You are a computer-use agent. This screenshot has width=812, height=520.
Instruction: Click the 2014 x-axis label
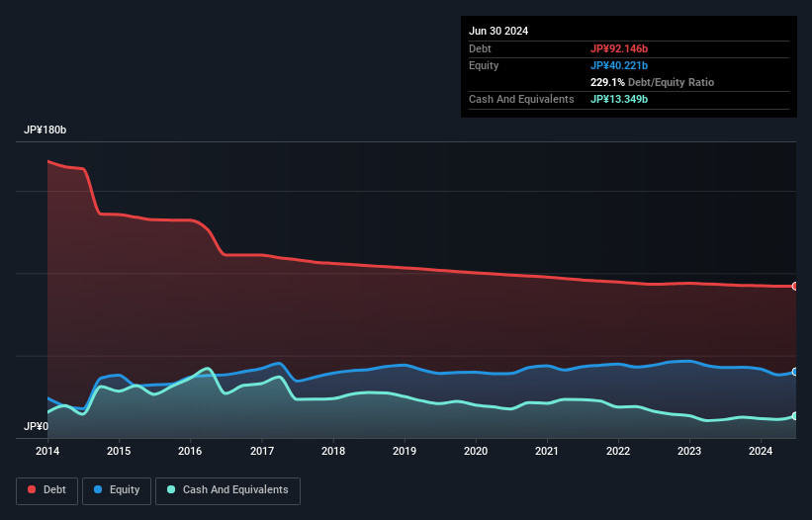(x=47, y=451)
